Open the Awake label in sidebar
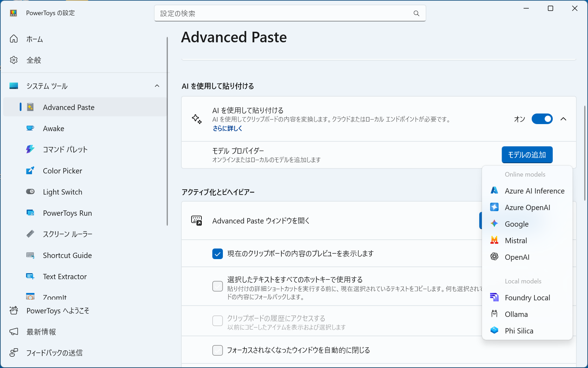The width and height of the screenshot is (588, 368). click(54, 129)
